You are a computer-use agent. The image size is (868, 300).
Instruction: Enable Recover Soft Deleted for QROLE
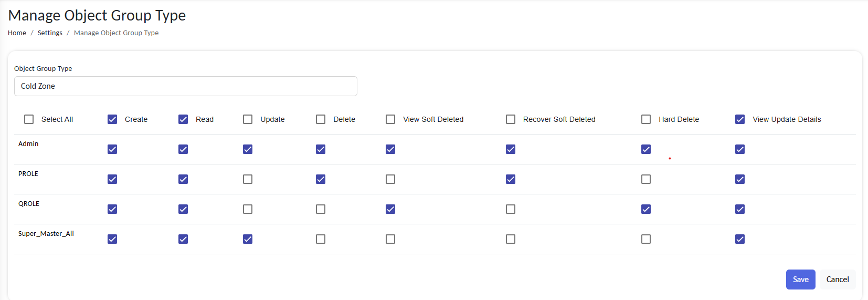[x=511, y=209]
